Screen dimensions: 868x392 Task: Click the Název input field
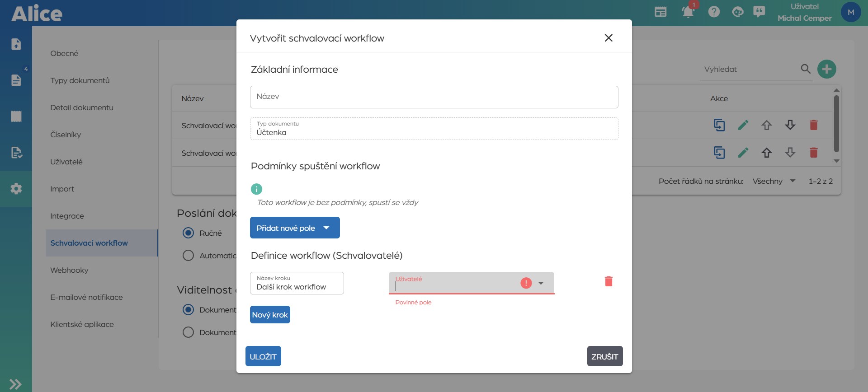click(434, 97)
